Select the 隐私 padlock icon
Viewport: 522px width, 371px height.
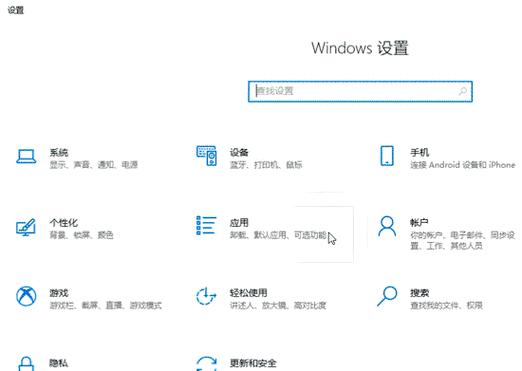26,364
